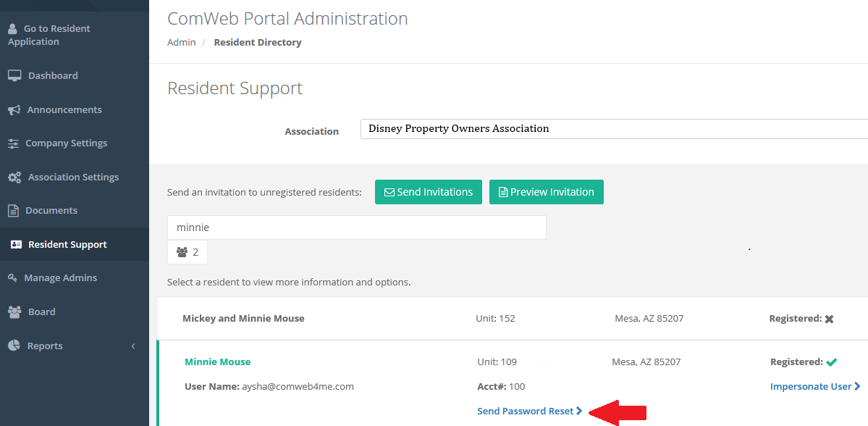The width and height of the screenshot is (868, 426).
Task: Click the user name aysha@comweb4me.com
Action: 298,387
